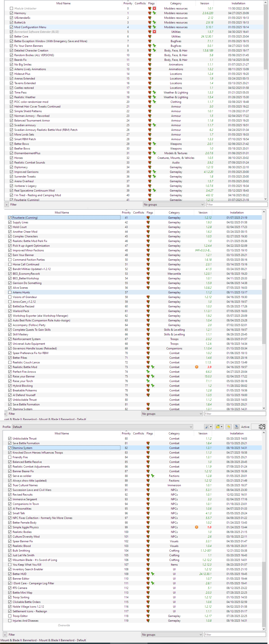Viewport: 269px width, 644px height.
Task: Enable the Friendly Fire checkbox
Action: tap(10, 457)
